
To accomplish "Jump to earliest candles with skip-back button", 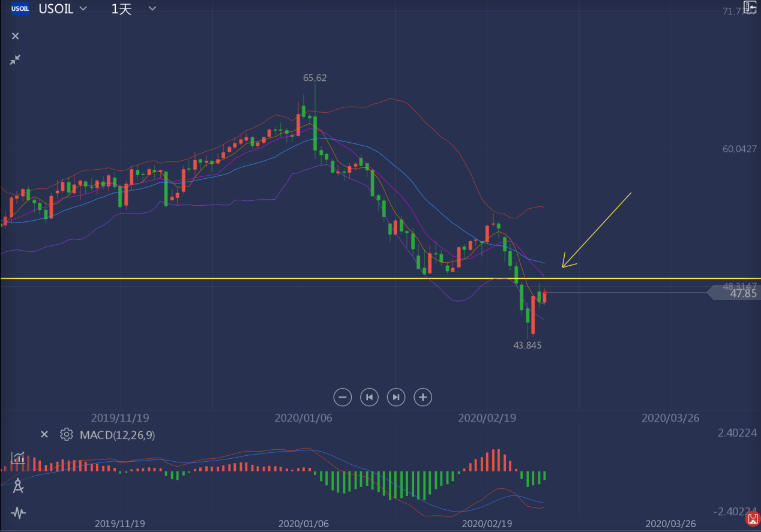I will click(369, 397).
